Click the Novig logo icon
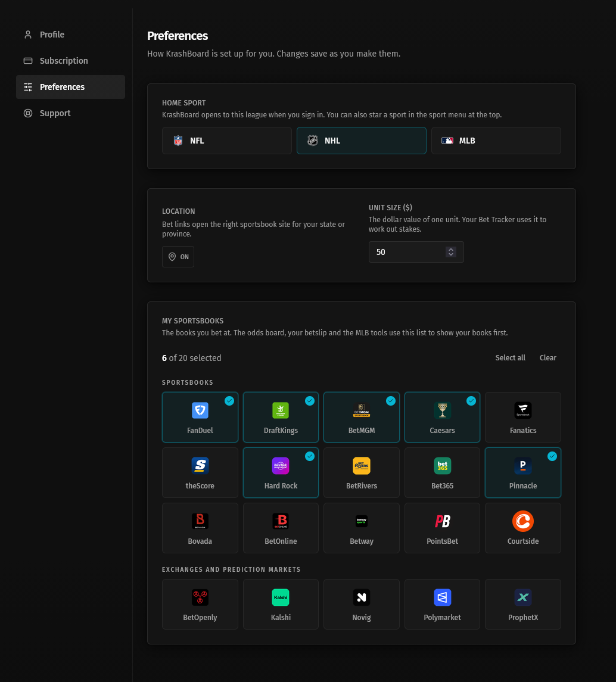 pos(362,597)
